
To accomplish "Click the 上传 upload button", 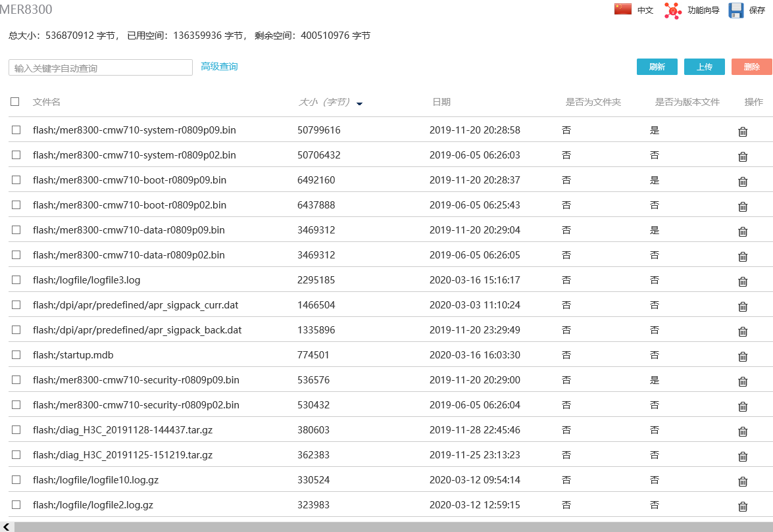I will tap(704, 67).
